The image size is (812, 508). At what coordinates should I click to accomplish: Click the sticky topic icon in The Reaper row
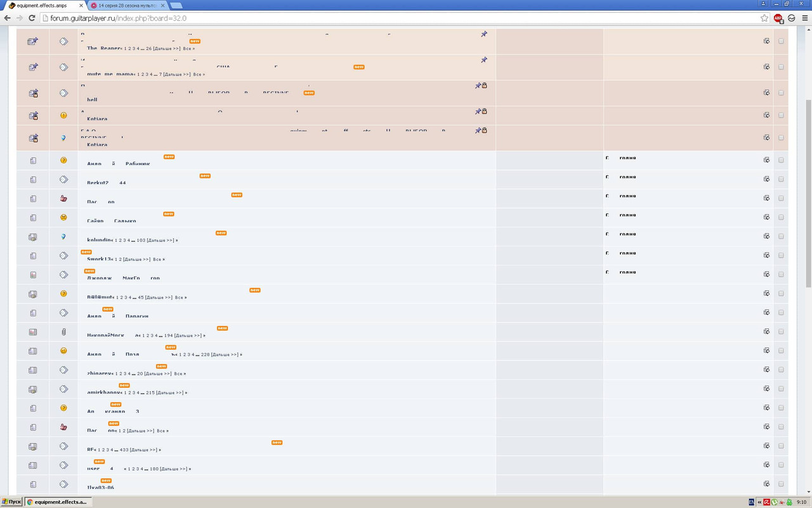pyautogui.click(x=33, y=41)
